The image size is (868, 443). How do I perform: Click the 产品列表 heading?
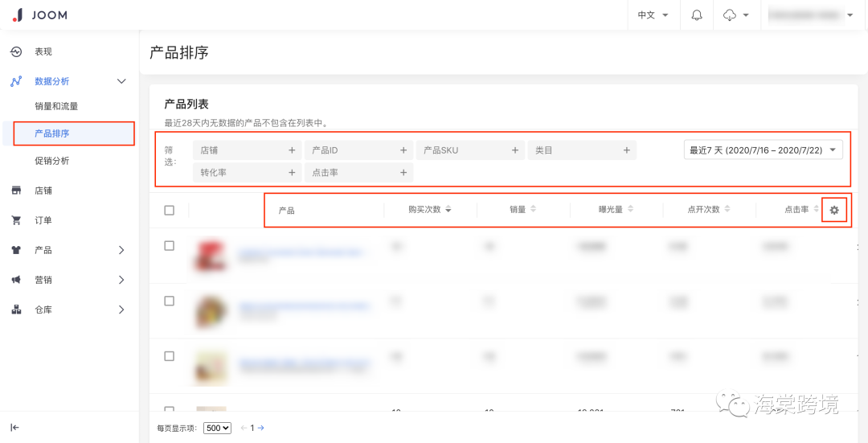[x=186, y=104]
